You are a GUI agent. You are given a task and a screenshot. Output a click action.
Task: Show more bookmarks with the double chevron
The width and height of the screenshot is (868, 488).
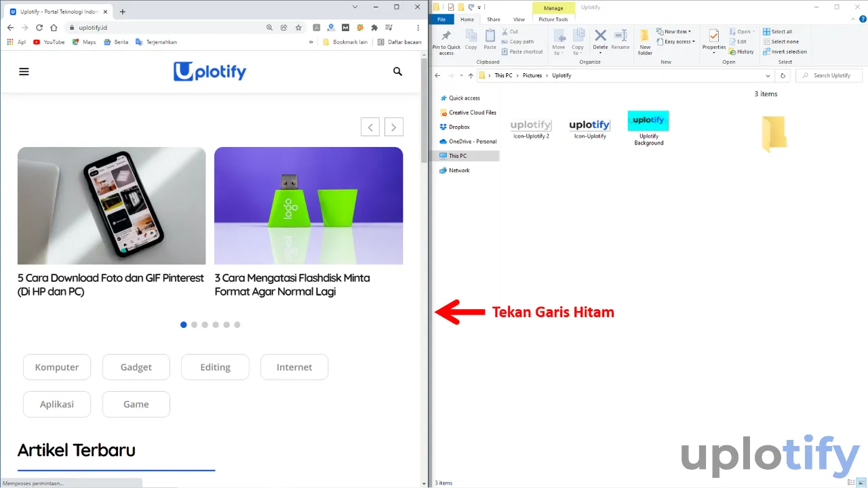click(311, 42)
